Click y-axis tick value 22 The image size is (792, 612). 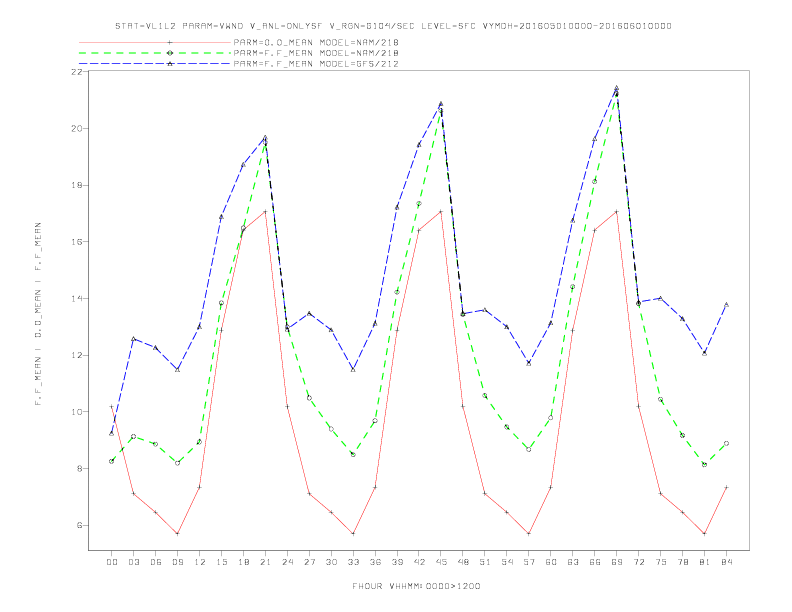click(x=77, y=72)
